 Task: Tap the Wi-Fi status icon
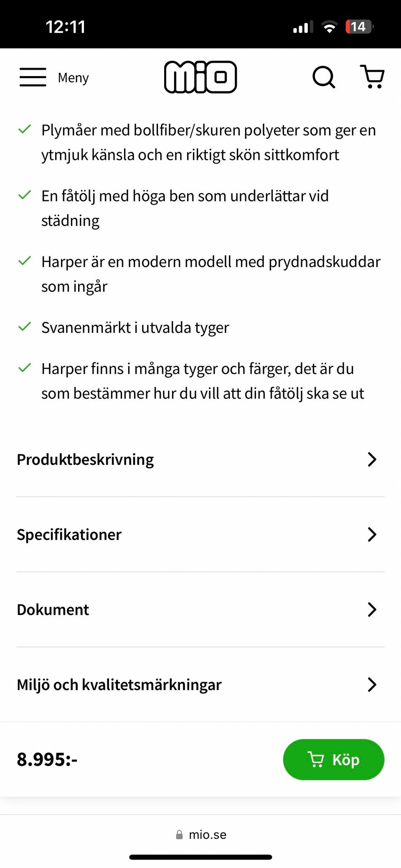coord(329,27)
